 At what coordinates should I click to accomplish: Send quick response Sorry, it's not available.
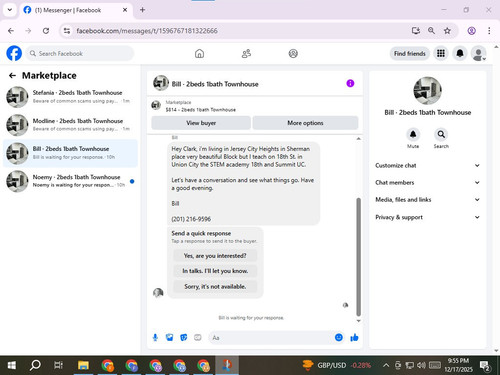215,286
